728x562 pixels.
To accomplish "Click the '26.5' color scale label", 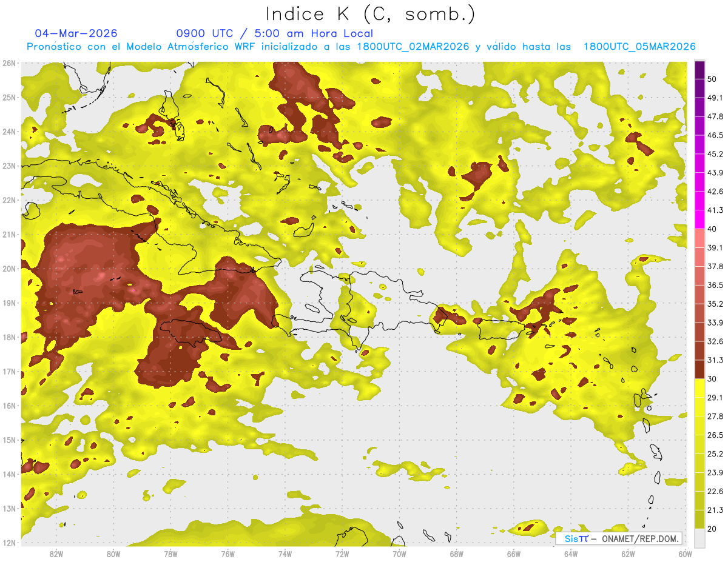I will pyautogui.click(x=715, y=435).
